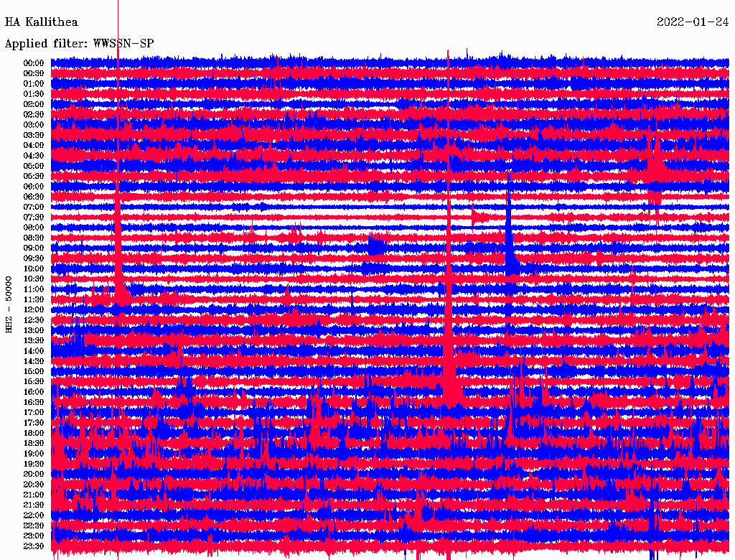Click the 18:00 time label

pyautogui.click(x=33, y=434)
